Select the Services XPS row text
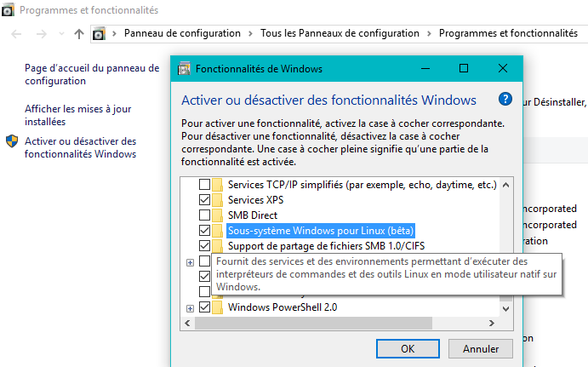This screenshot has height=367, width=588. [256, 200]
